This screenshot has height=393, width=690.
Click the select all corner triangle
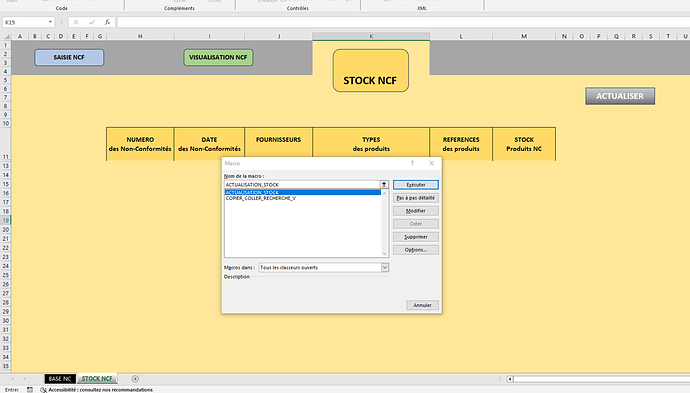point(6,36)
